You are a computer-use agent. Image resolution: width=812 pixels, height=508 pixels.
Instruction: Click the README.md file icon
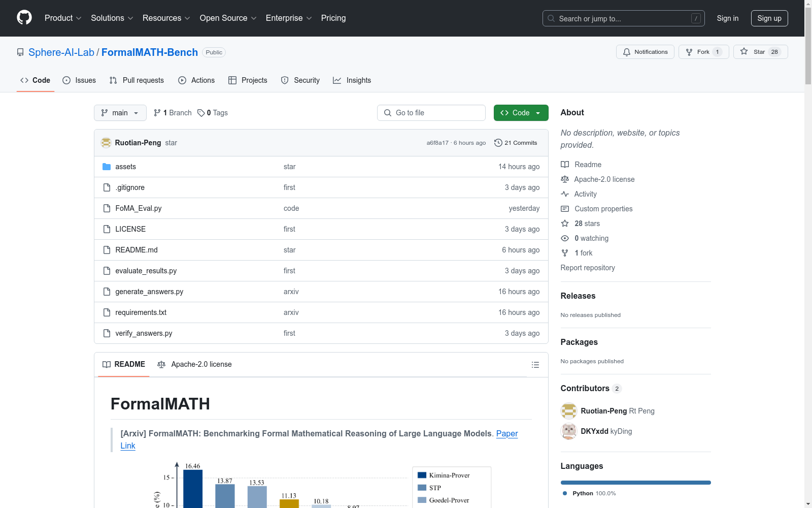107,250
